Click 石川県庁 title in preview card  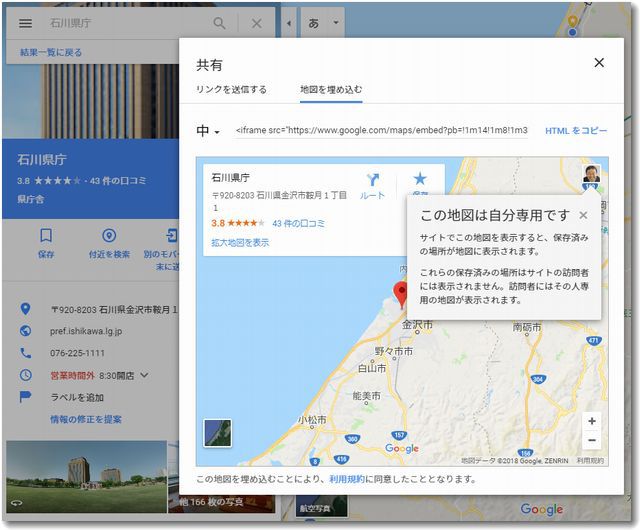coord(230,178)
